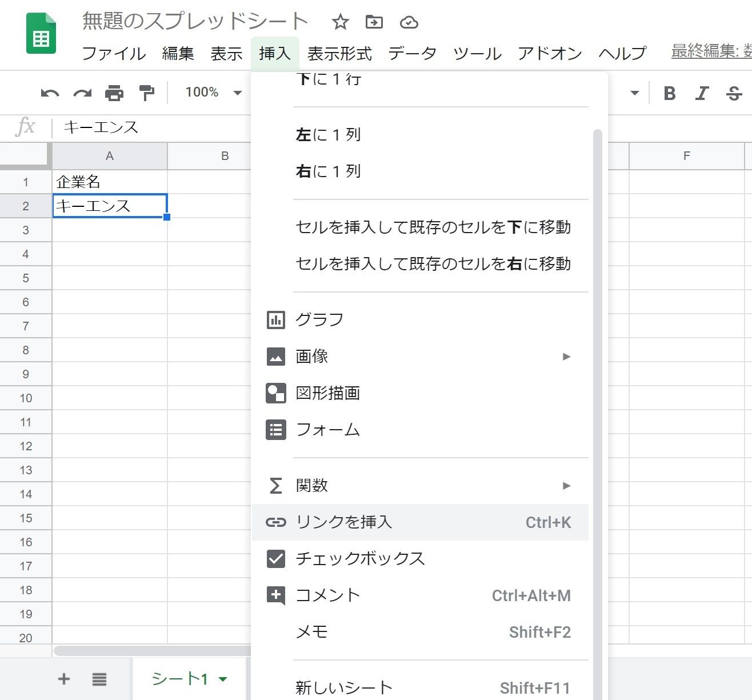Open the 編集 edit menu
The image size is (752, 700).
click(x=178, y=53)
